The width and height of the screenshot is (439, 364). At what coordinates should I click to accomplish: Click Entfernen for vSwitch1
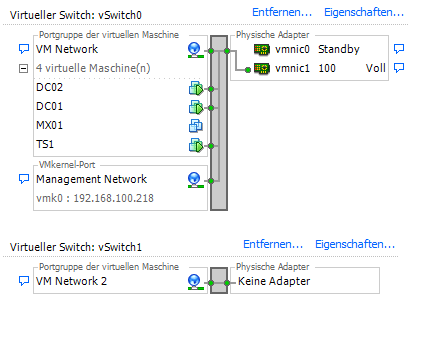pyautogui.click(x=273, y=244)
